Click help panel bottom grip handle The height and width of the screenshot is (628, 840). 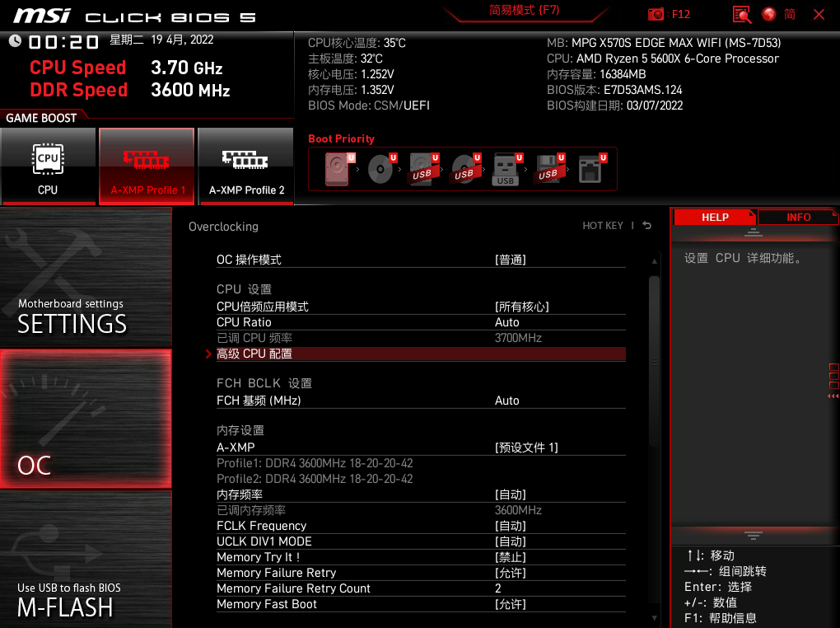pos(754,535)
